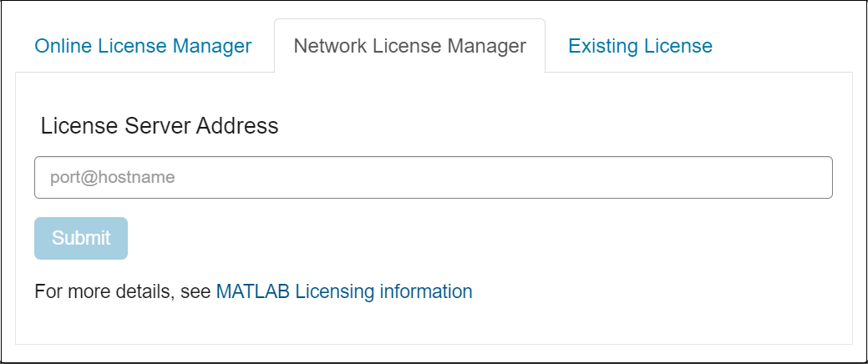Switch to the Online License Manager tab
868x364 pixels.
143,46
